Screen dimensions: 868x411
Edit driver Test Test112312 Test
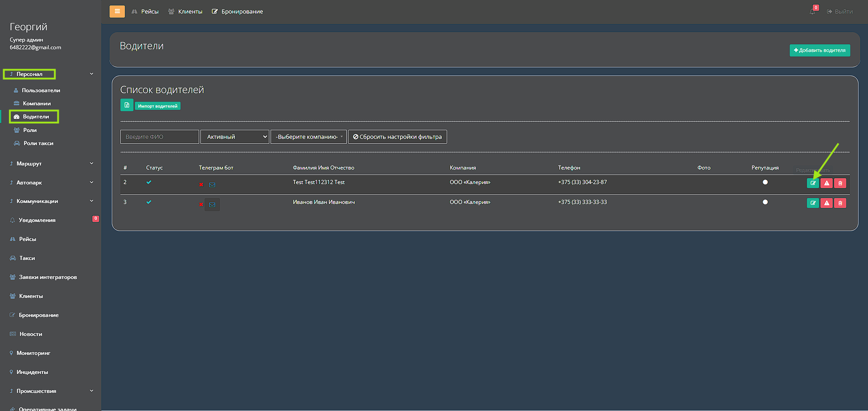[x=813, y=183]
